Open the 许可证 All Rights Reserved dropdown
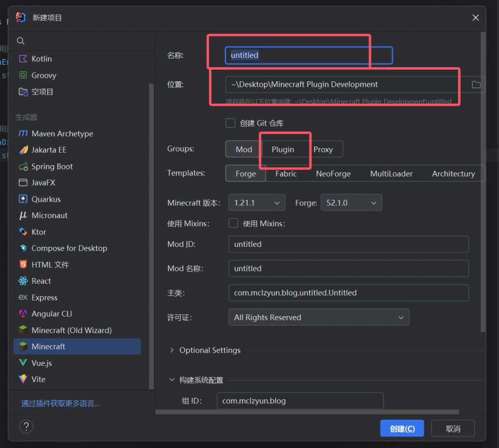 coord(319,317)
